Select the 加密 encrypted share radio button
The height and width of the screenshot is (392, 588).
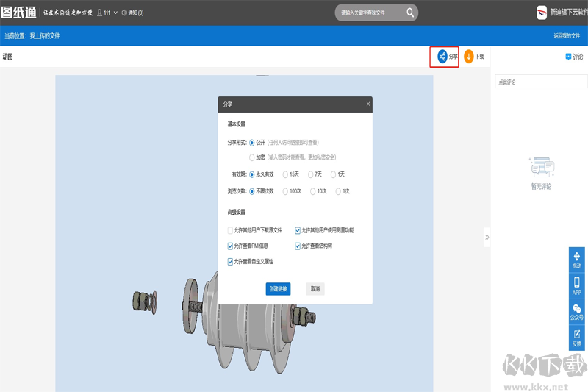252,157
